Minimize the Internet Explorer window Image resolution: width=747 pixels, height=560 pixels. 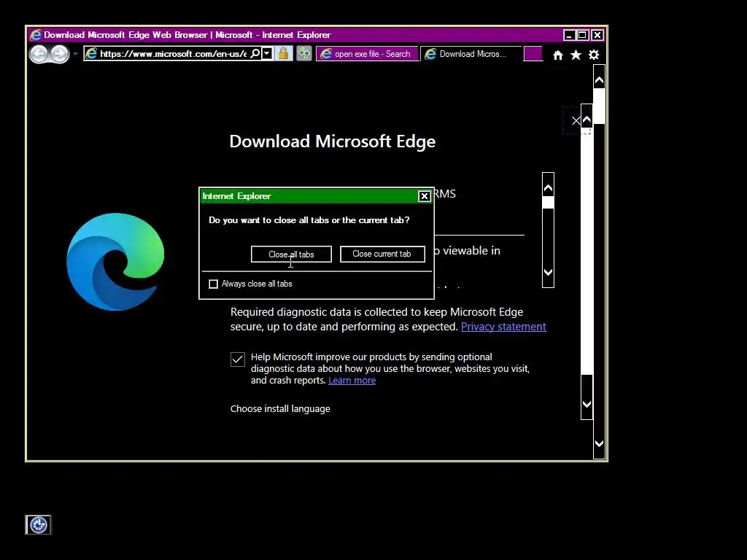pyautogui.click(x=569, y=35)
